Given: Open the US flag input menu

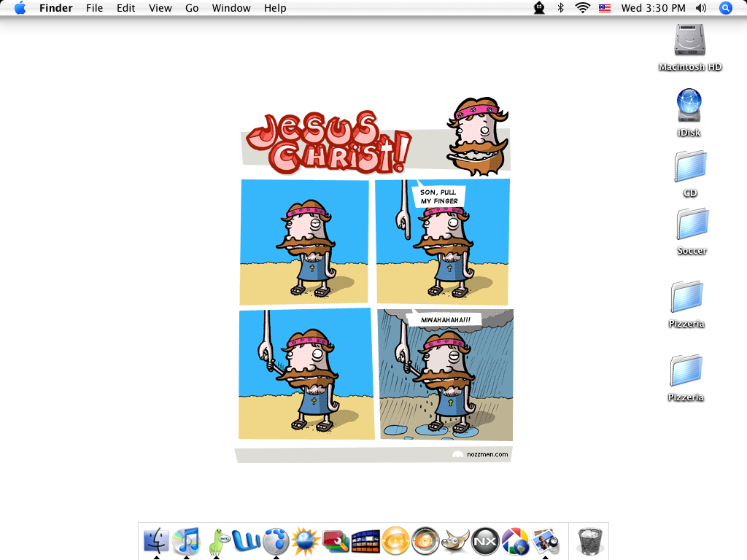Looking at the screenshot, I should tap(605, 8).
